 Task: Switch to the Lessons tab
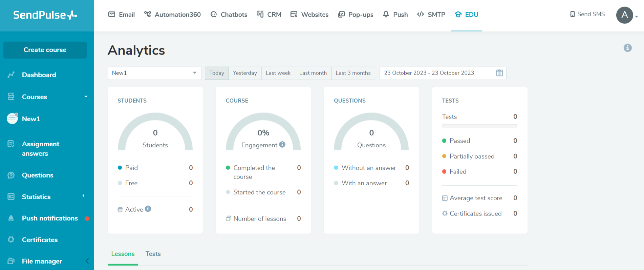point(123,254)
